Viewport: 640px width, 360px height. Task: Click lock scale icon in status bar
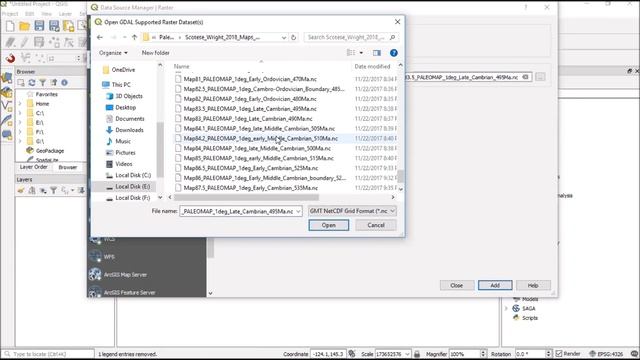[x=417, y=353]
